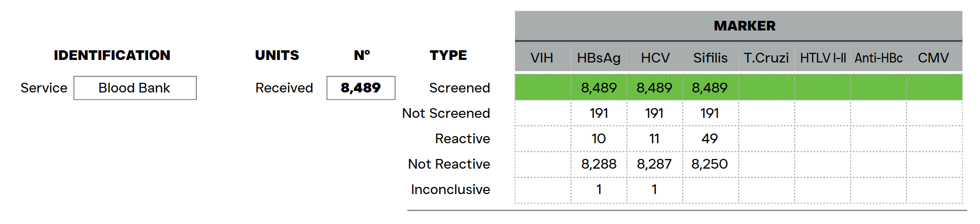Select the HBsAg column header
Viewport: 980px width, 224px height.
click(x=599, y=58)
